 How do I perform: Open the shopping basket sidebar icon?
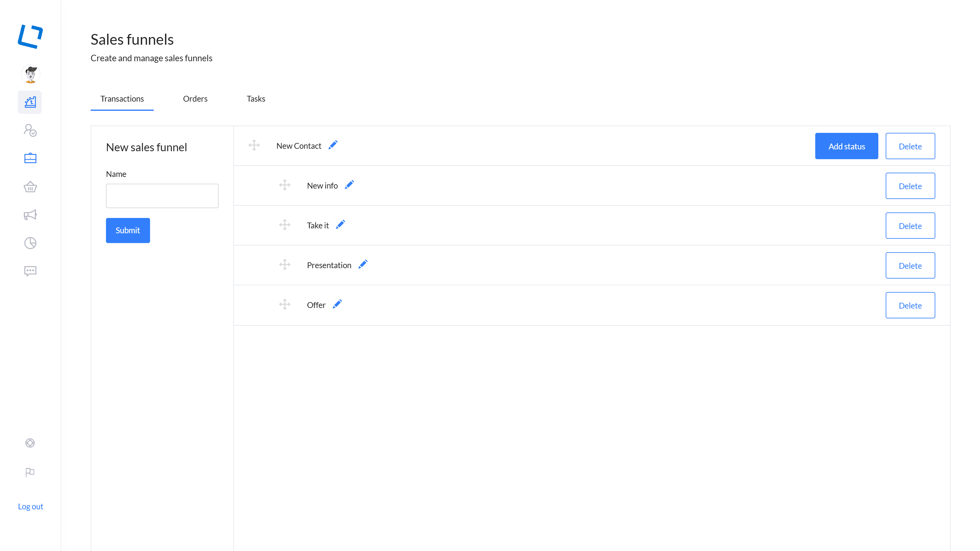[30, 187]
